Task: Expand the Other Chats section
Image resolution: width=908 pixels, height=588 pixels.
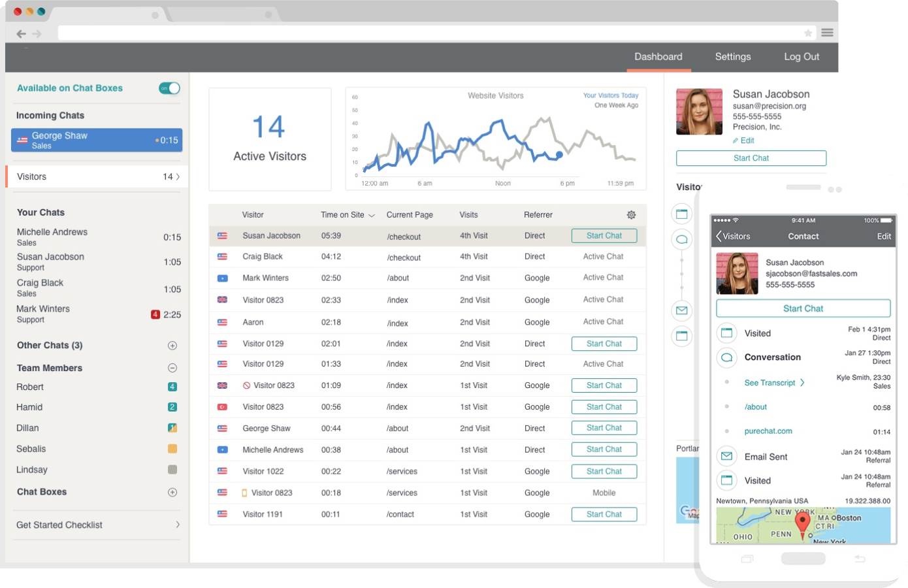Action: 172,346
